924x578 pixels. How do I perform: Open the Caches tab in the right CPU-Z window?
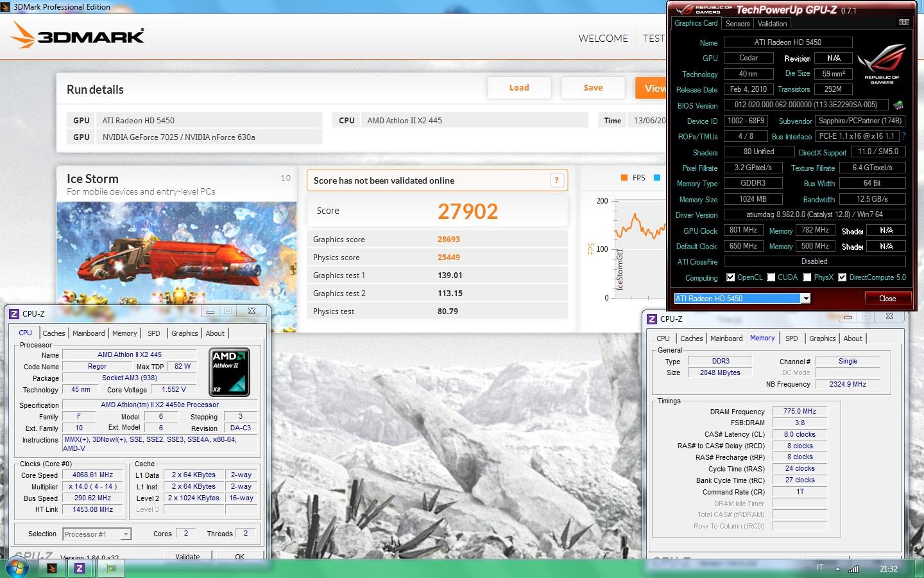[691, 338]
